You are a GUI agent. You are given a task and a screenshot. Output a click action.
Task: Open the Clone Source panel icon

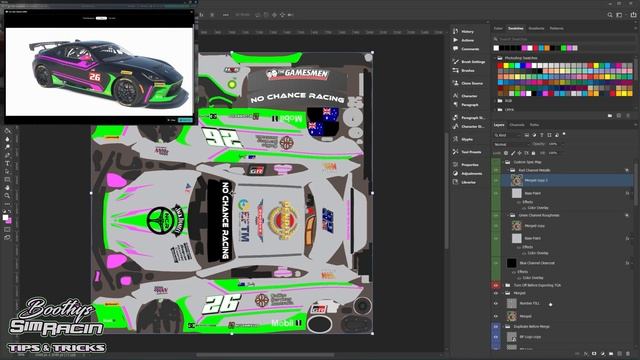[456, 83]
